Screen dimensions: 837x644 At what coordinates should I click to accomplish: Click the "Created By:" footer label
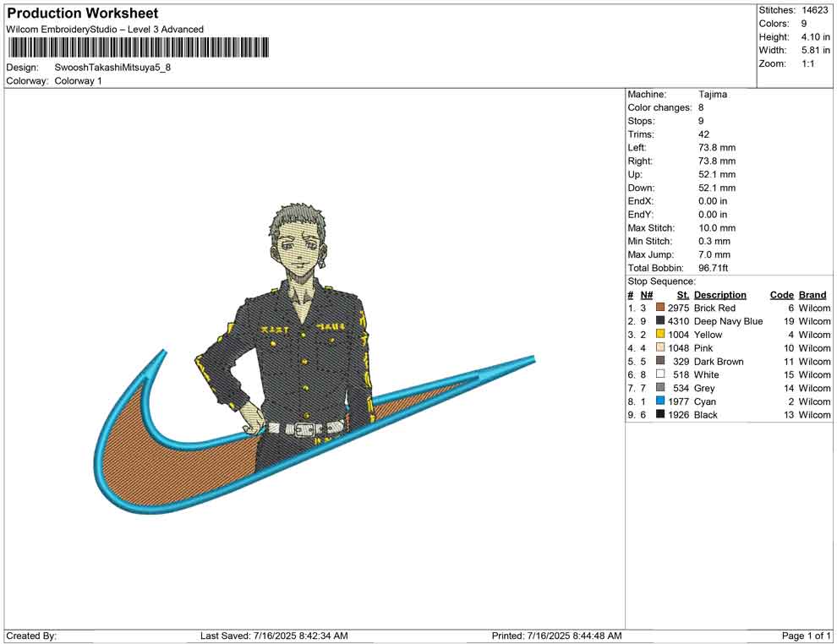31,635
